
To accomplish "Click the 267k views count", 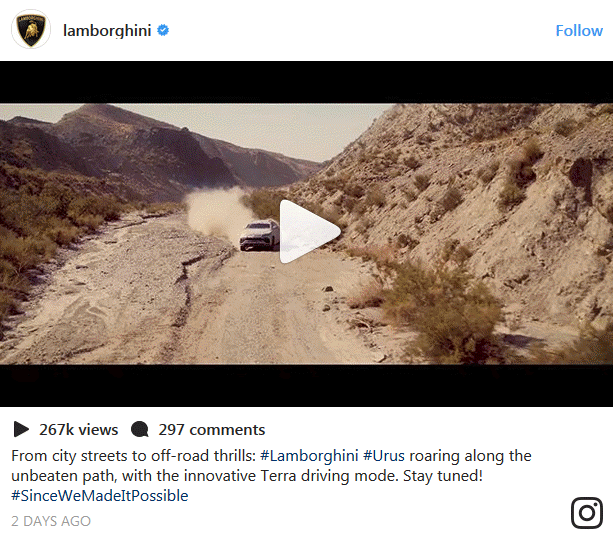I will tap(79, 430).
